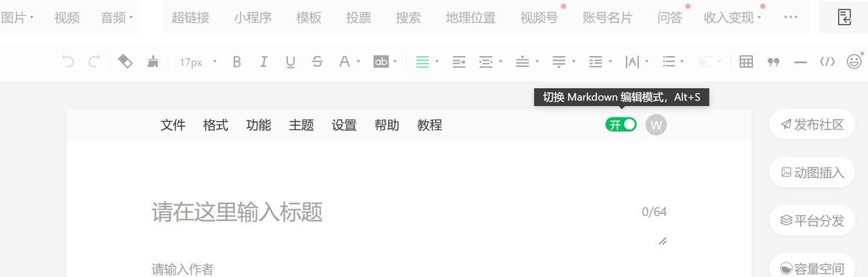Expand the bullet list style dropdown arrow
This screenshot has height=277, width=868.
(682, 62)
